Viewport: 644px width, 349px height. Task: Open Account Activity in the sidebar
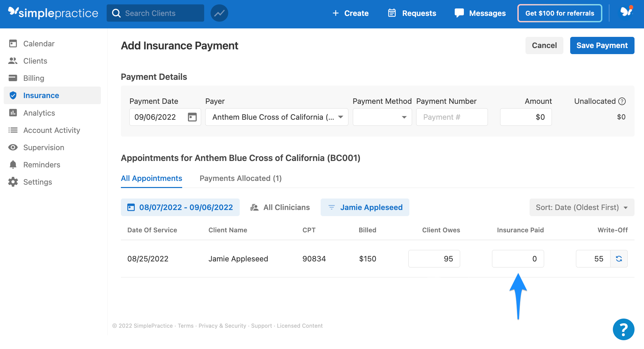coord(52,130)
